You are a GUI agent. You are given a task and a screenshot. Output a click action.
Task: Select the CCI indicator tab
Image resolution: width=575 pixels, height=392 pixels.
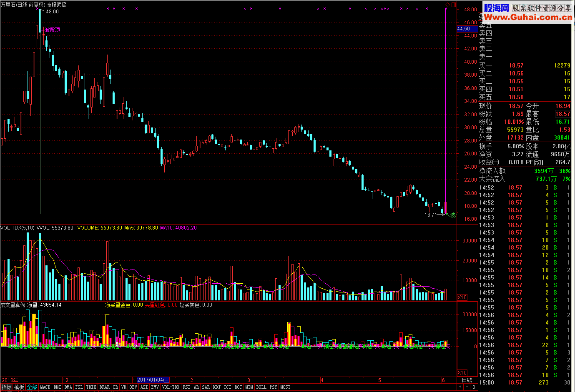(228, 387)
